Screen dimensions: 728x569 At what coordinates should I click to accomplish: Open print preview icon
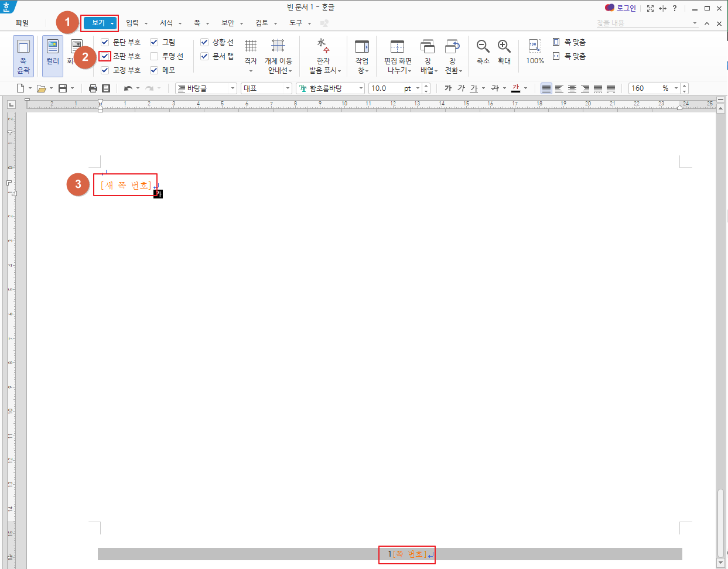click(106, 88)
